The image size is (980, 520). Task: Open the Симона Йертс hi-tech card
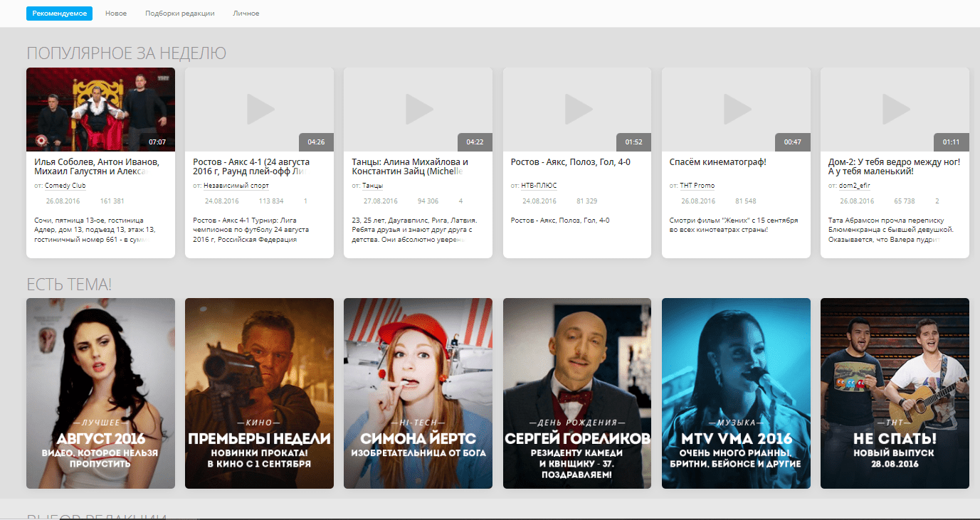418,393
